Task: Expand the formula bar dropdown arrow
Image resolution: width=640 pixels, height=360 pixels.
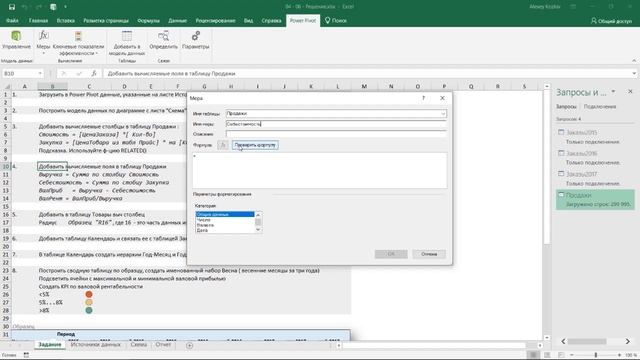Action: [634, 73]
